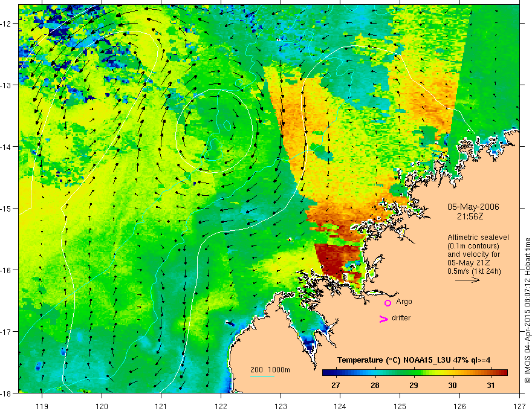
Task: Click longitude axis label 119
Action: (x=42, y=406)
